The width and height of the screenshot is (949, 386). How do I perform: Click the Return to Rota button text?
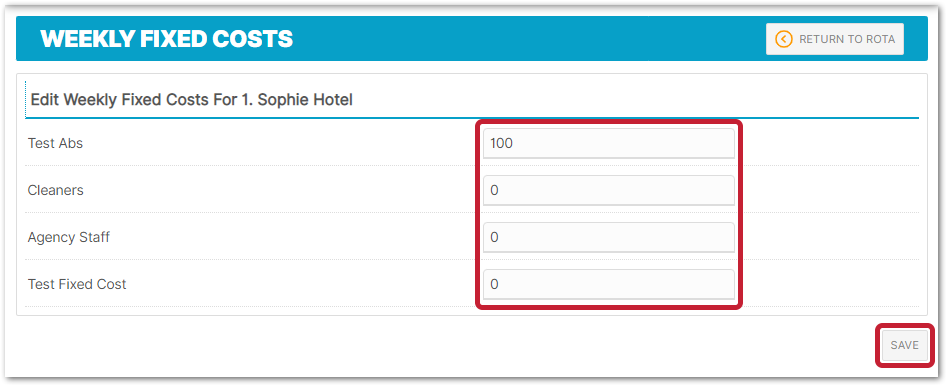847,39
